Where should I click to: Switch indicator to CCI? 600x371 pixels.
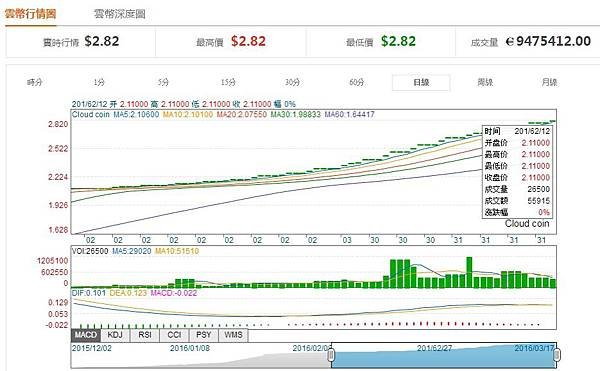[x=174, y=335]
